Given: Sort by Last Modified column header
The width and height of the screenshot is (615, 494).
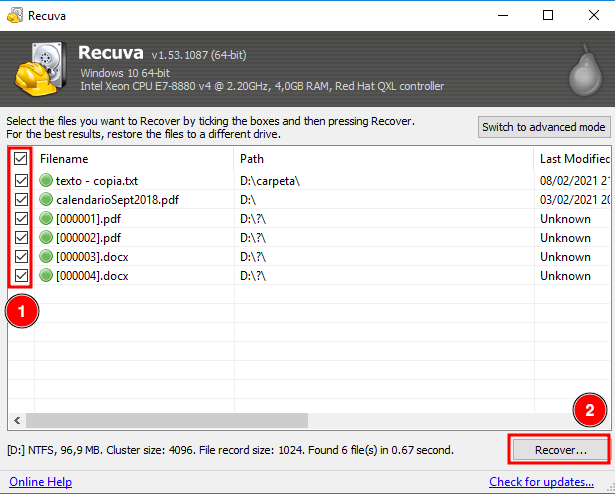Looking at the screenshot, I should (x=572, y=159).
